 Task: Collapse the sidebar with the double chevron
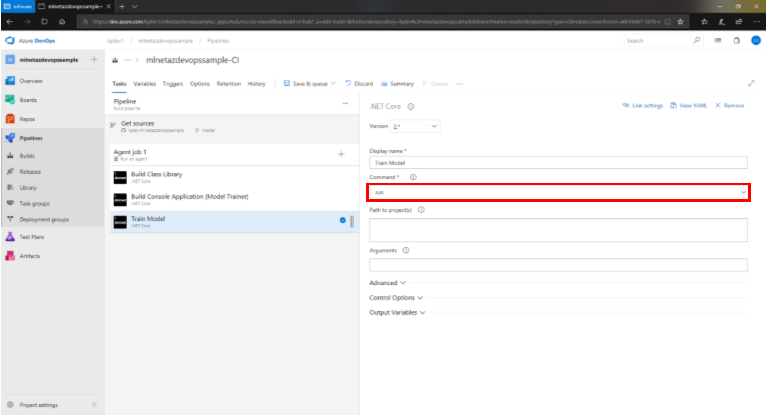94,405
